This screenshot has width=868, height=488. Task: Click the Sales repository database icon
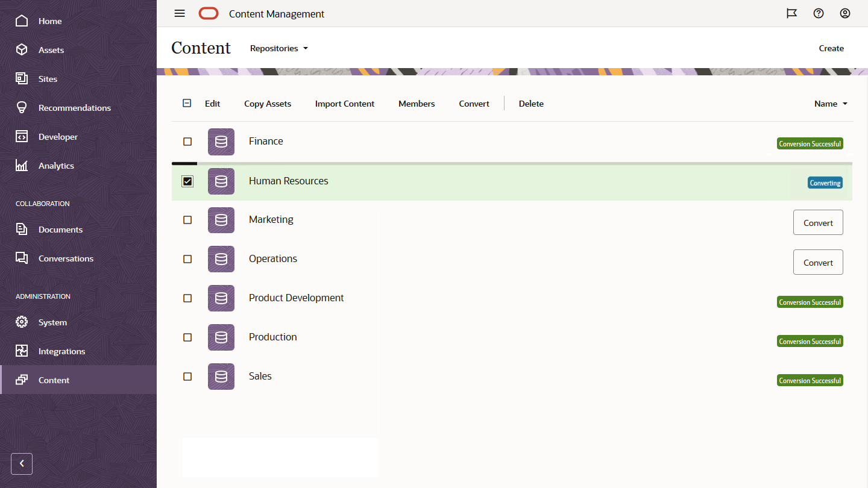click(x=221, y=377)
